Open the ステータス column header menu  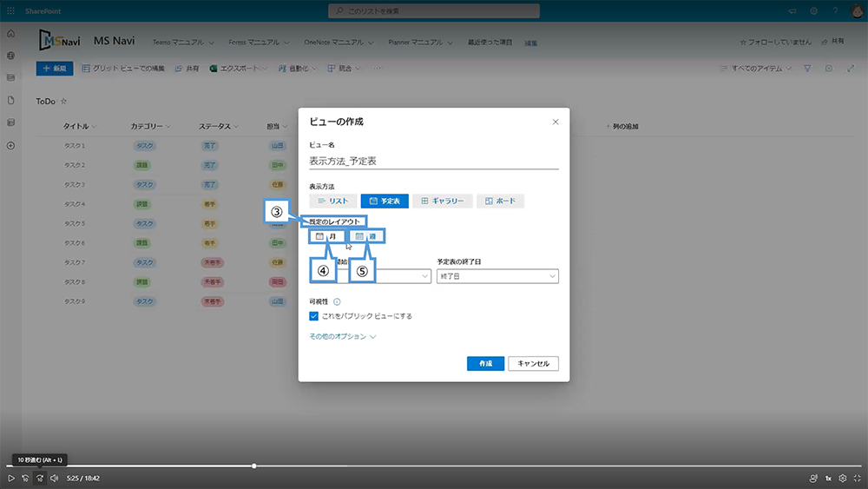point(219,126)
